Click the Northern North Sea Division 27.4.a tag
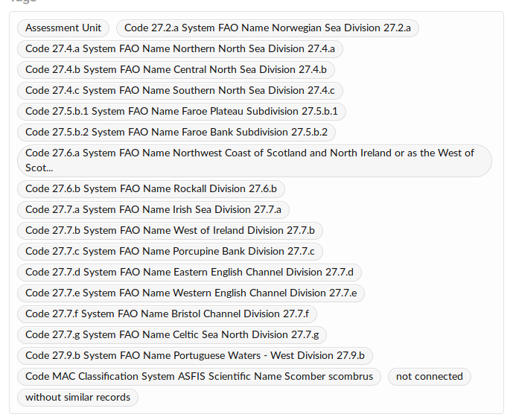This screenshot has width=516, height=420. click(180, 49)
